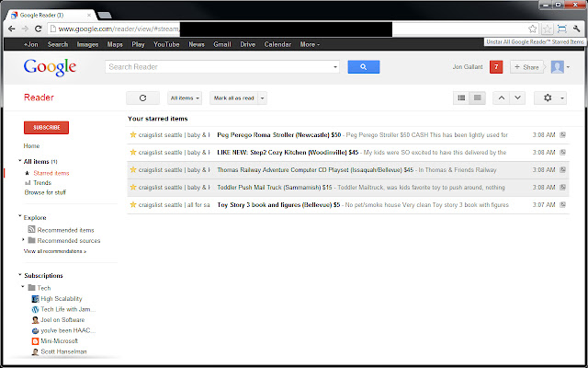Click the Mark all as read button

[234, 98]
